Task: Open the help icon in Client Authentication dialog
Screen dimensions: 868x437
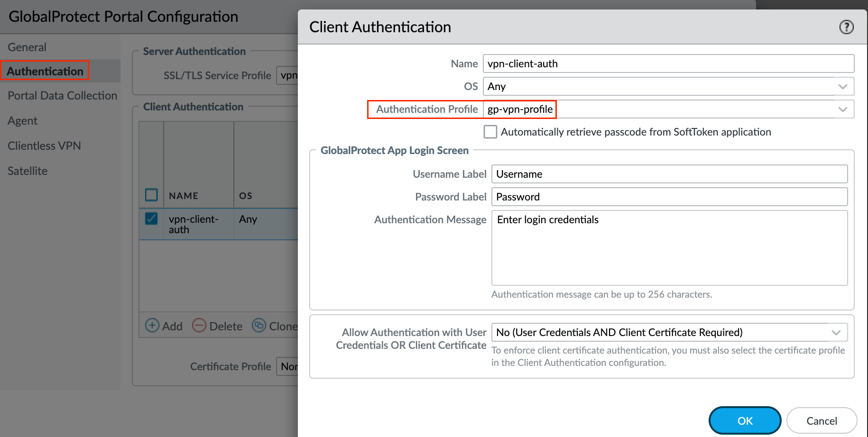Action: pos(846,27)
